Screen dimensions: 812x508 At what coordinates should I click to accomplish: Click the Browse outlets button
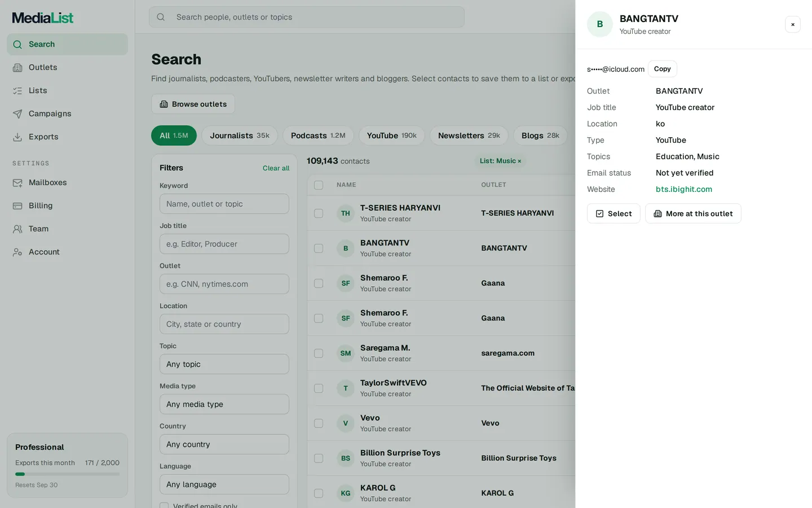[193, 104]
